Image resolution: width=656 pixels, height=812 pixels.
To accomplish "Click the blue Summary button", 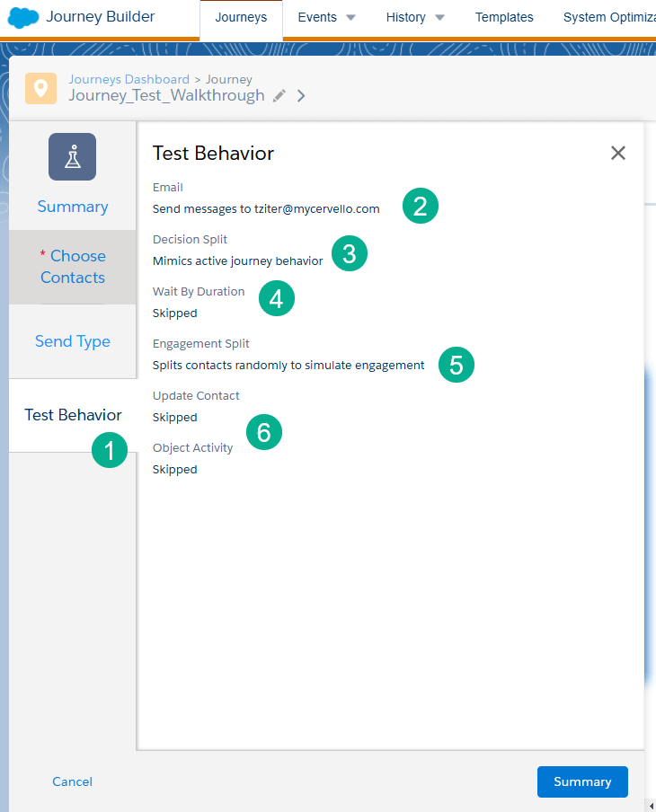I will (581, 781).
